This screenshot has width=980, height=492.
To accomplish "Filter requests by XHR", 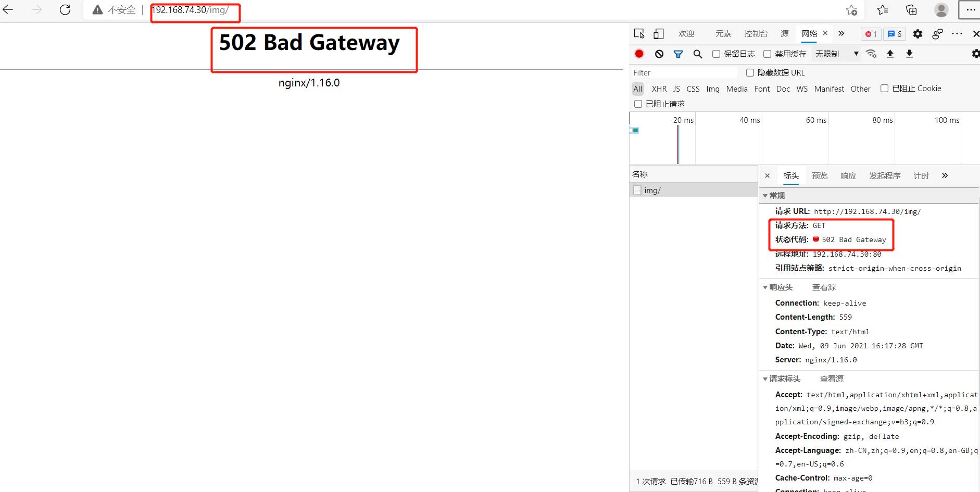I will coord(659,89).
